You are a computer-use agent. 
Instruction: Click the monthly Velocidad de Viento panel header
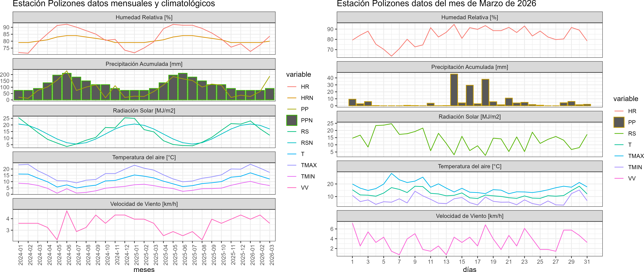[x=144, y=204]
